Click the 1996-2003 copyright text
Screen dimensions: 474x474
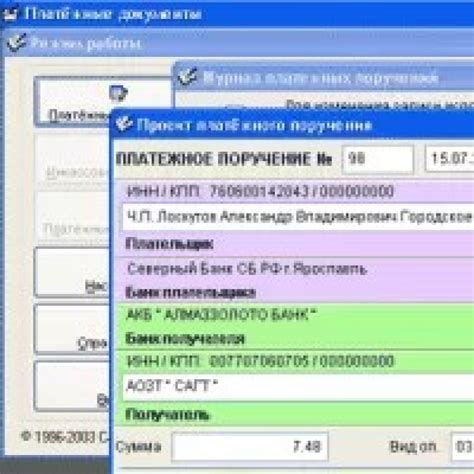tap(65, 437)
